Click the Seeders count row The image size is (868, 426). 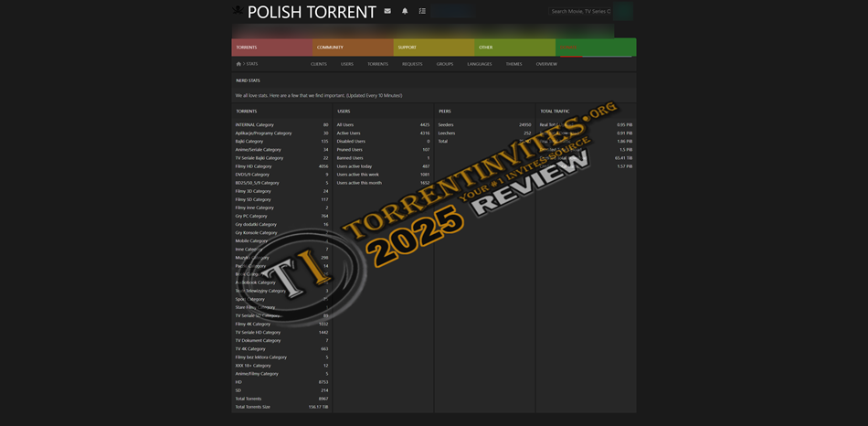484,124
